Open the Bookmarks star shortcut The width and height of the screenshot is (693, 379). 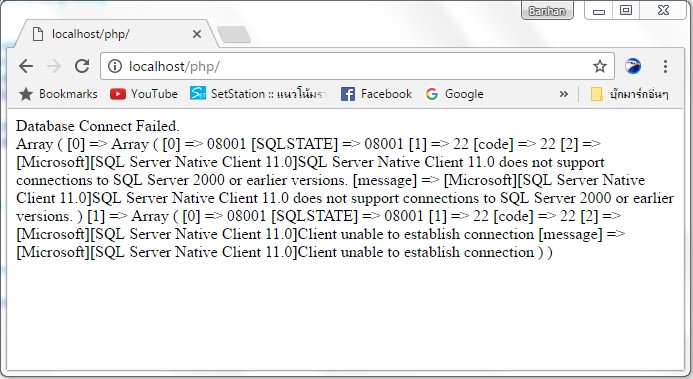[x=58, y=94]
